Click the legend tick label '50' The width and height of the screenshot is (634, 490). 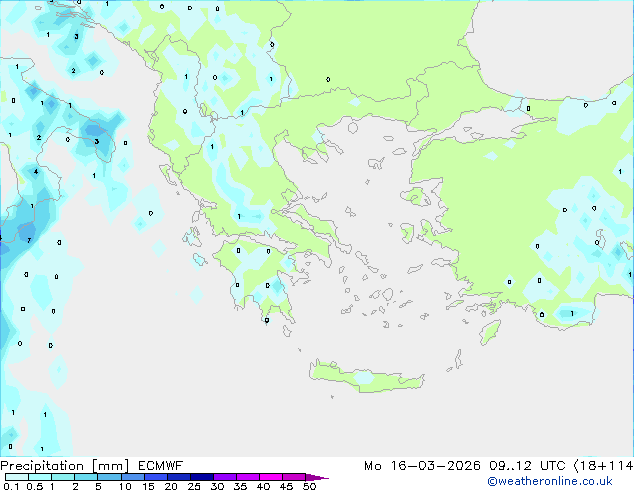[309, 486]
